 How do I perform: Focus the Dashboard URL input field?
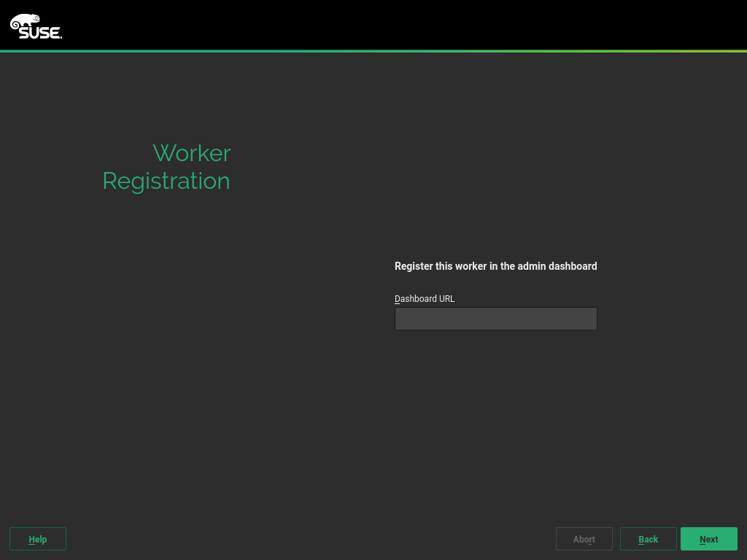tap(495, 319)
